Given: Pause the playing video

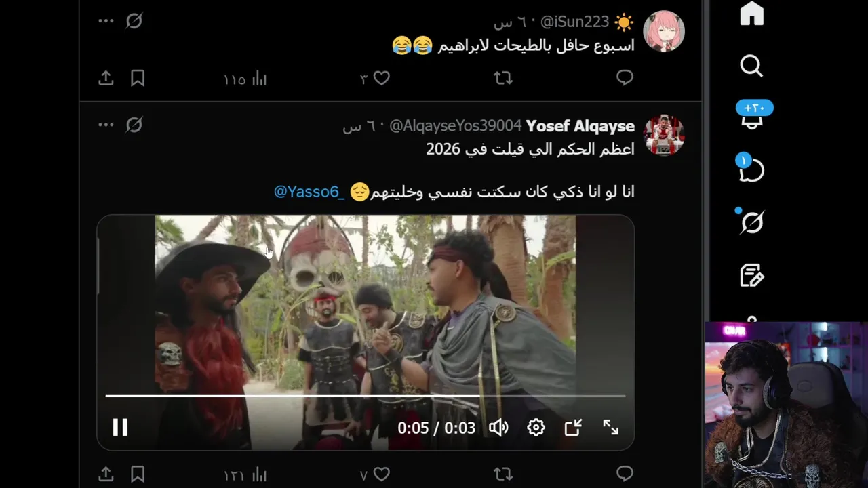Looking at the screenshot, I should coord(120,427).
